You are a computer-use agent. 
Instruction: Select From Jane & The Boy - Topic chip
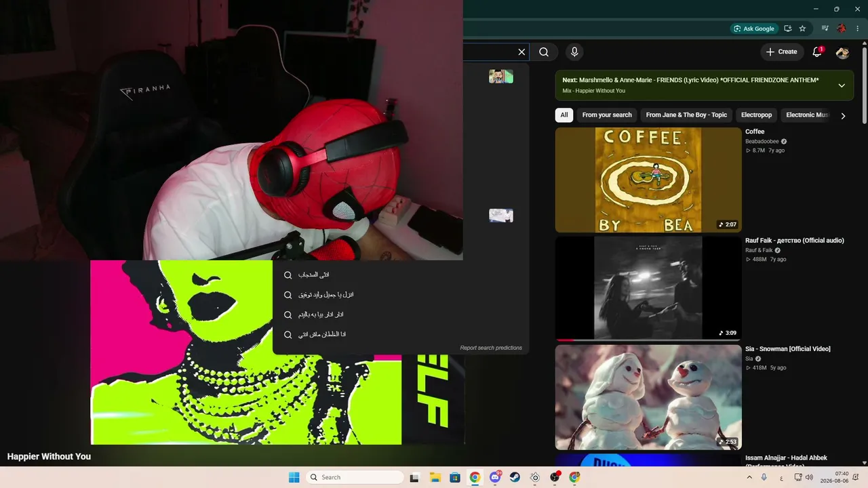pyautogui.click(x=686, y=115)
